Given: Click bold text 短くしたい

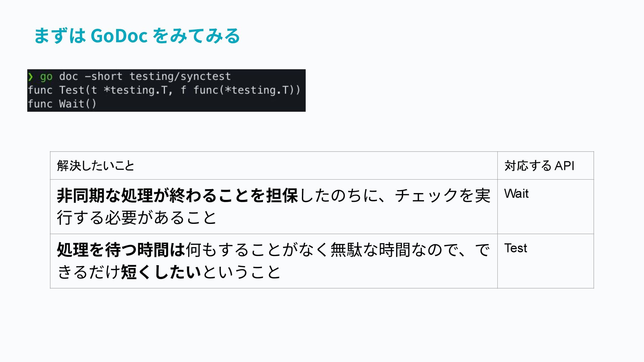Looking at the screenshot, I should [161, 272].
